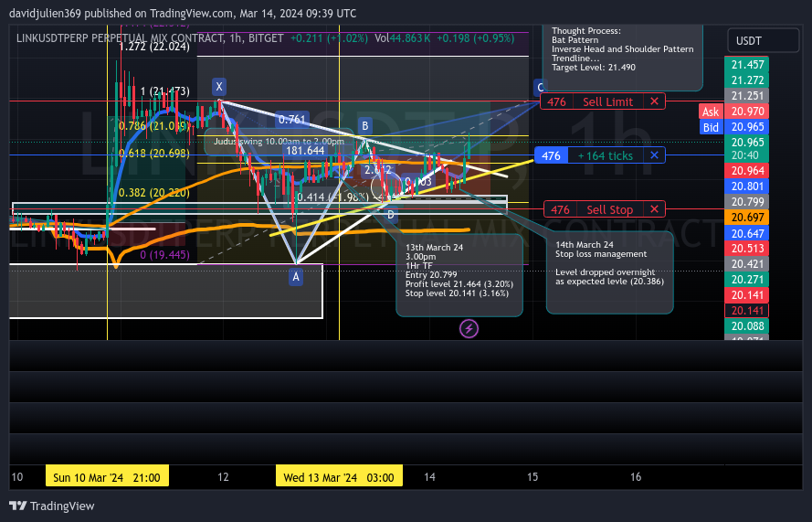Close the +164 ticks position with its X
The height and width of the screenshot is (522, 812).
[x=654, y=155]
